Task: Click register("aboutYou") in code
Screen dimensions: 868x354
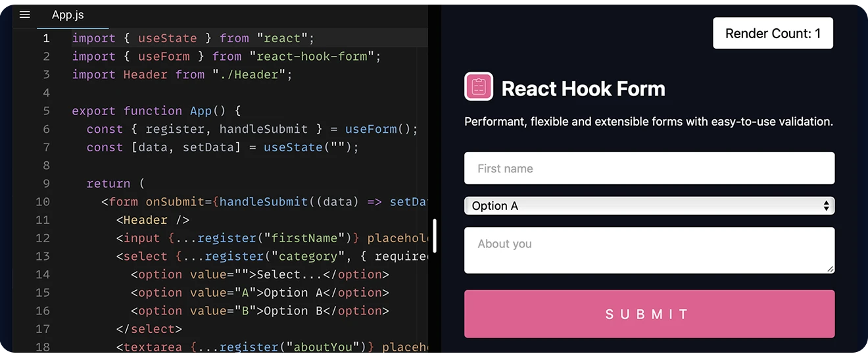Action: pos(293,347)
